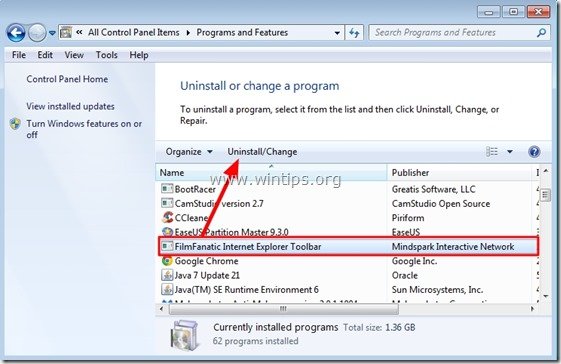The width and height of the screenshot is (561, 364).
Task: Open the address bar history dropdown
Action: coord(337,33)
